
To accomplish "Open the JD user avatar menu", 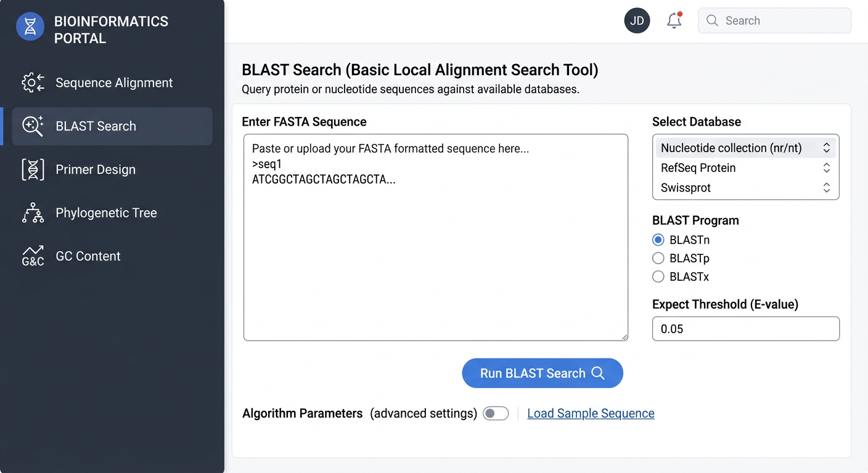I will 637,20.
